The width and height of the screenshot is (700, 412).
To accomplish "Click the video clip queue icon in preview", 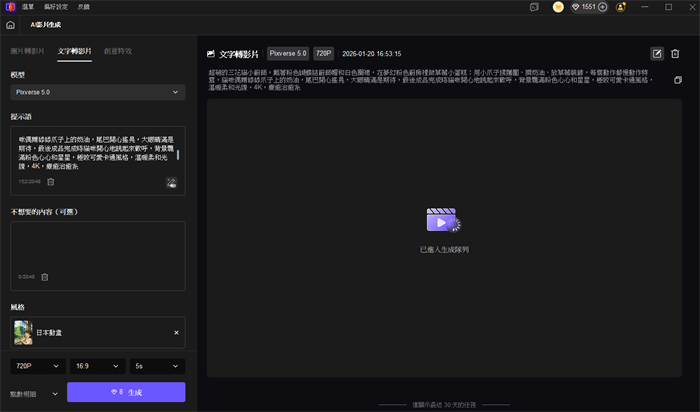I will pyautogui.click(x=443, y=220).
